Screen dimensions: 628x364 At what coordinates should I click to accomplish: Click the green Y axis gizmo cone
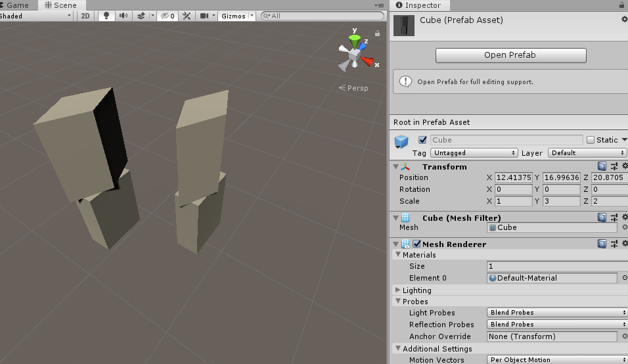355,41
